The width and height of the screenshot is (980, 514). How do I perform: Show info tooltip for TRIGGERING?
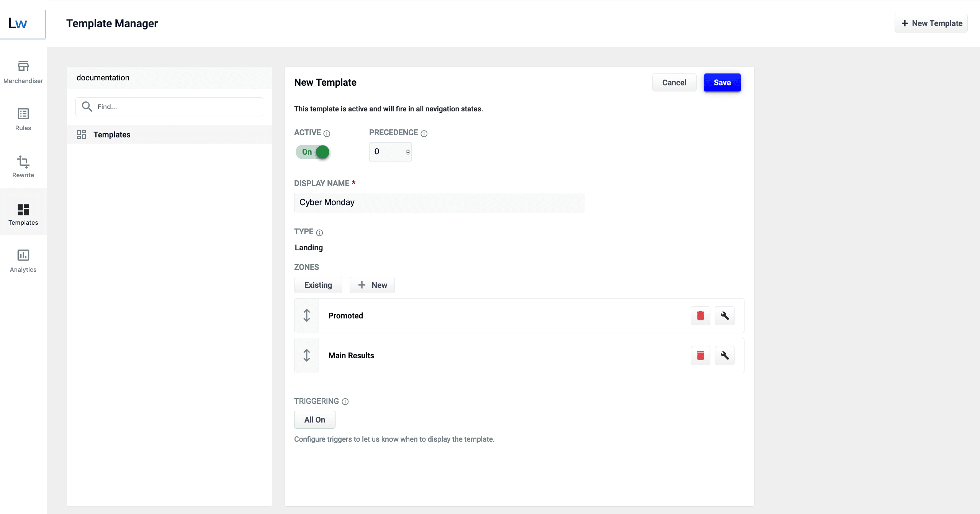pyautogui.click(x=345, y=401)
